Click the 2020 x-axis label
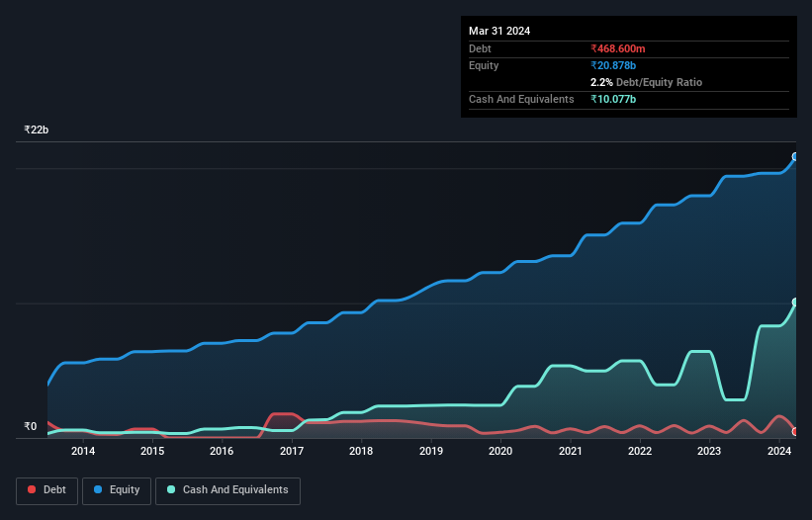 pos(500,451)
